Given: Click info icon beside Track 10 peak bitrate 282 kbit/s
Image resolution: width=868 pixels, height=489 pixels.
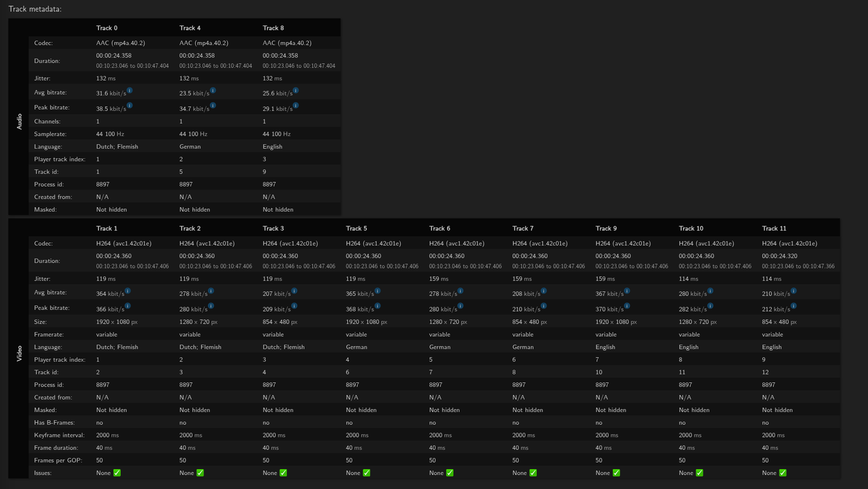Looking at the screenshot, I should coord(710,306).
